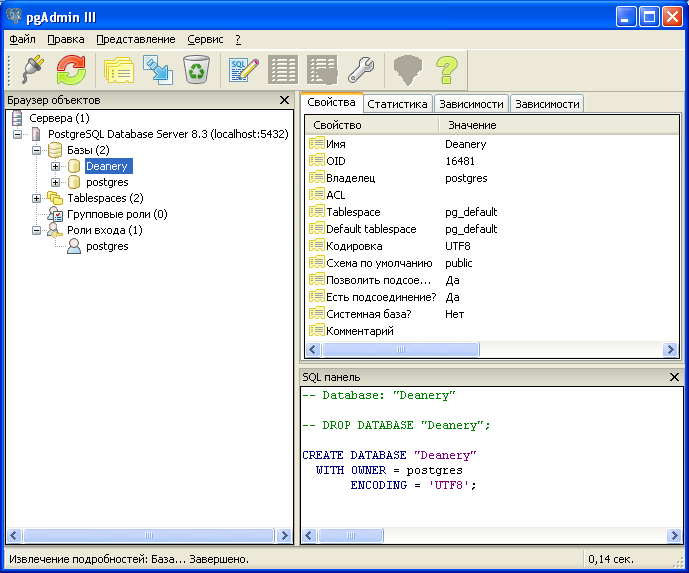Screen dimensions: 689x573
Task: Close the Браузер объектов panel
Action: [284, 100]
